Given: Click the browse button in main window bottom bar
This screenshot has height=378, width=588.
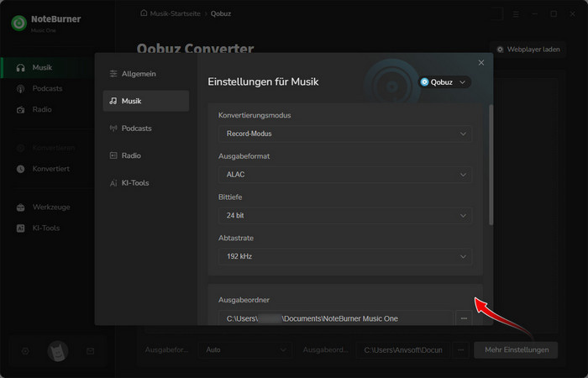Looking at the screenshot, I should point(461,350).
